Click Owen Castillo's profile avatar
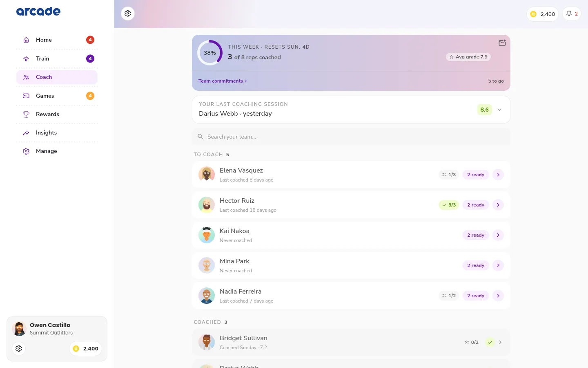Screen dimensions: 588x368 (x=19, y=328)
